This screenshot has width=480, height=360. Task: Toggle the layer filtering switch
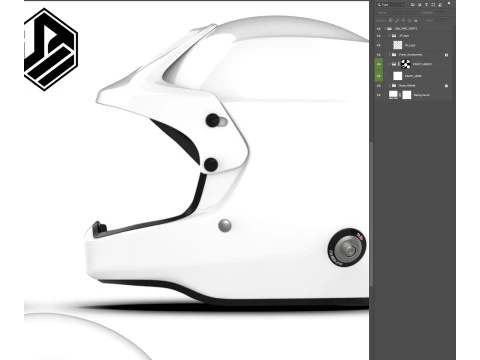pyautogui.click(x=449, y=3)
